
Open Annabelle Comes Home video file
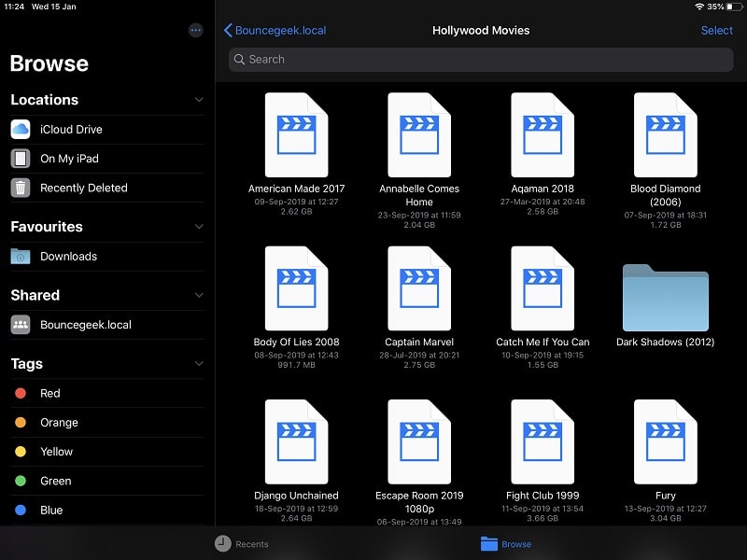[x=419, y=134]
